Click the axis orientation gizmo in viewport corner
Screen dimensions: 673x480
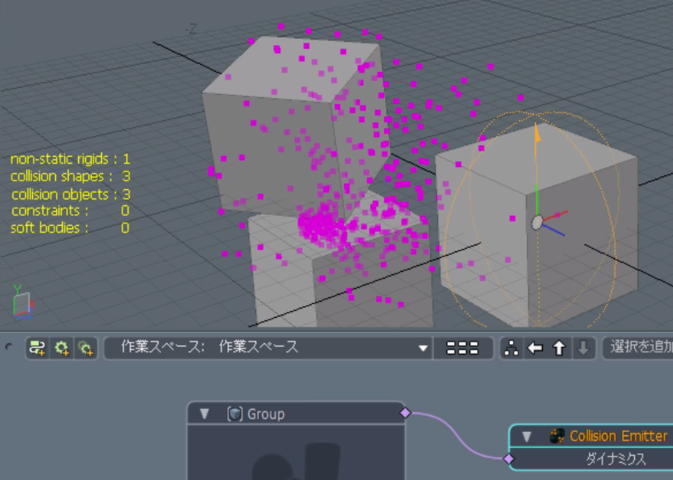tap(24, 302)
